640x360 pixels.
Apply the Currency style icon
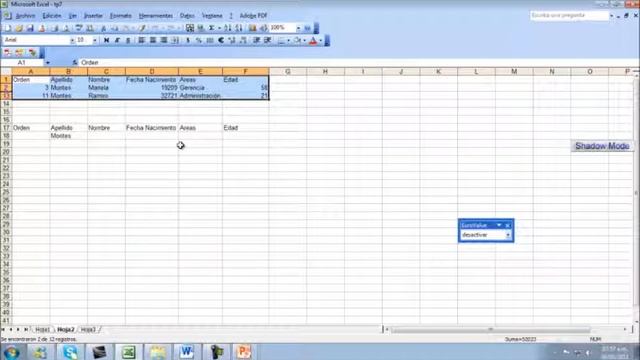coord(188,40)
